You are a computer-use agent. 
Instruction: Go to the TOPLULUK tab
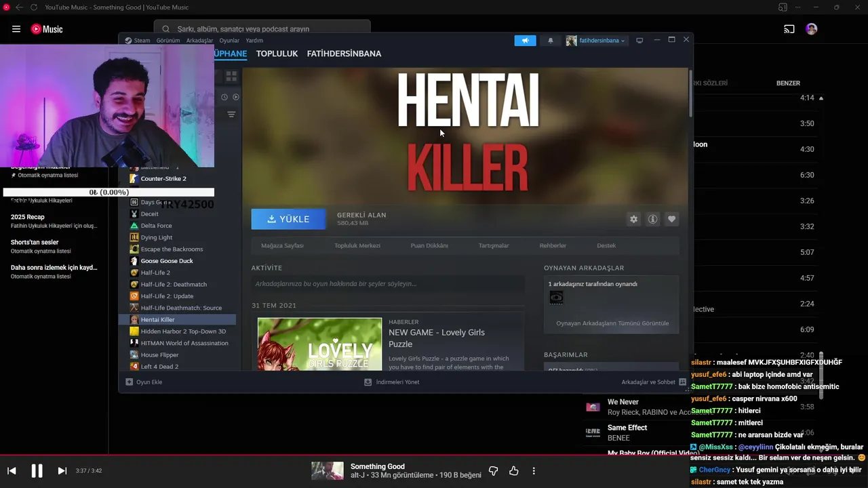[x=277, y=54]
